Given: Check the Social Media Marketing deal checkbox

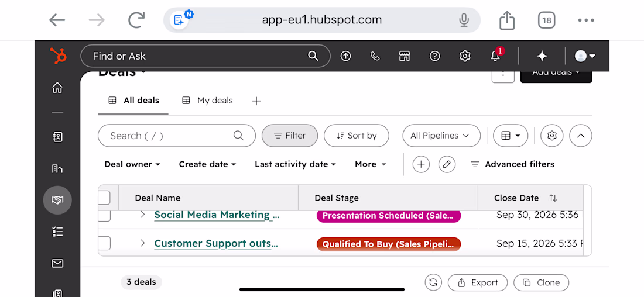Looking at the screenshot, I should 104,216.
